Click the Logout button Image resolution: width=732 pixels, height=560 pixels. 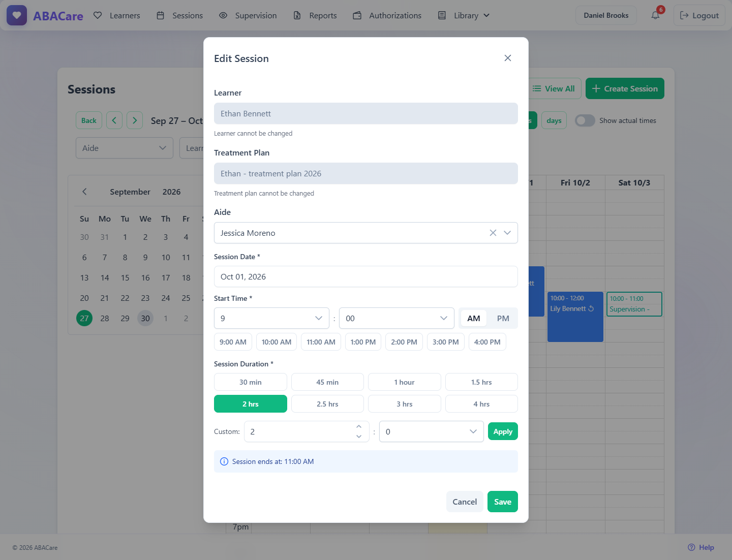[x=699, y=15]
